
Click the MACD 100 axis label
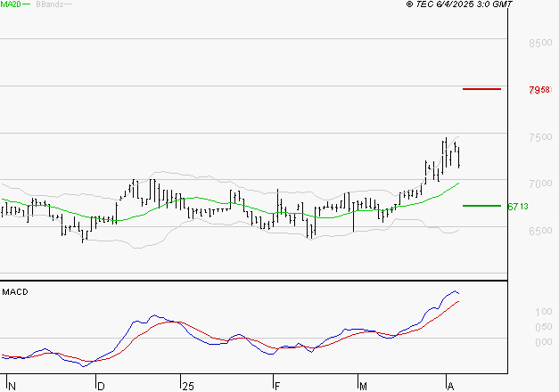pos(544,312)
